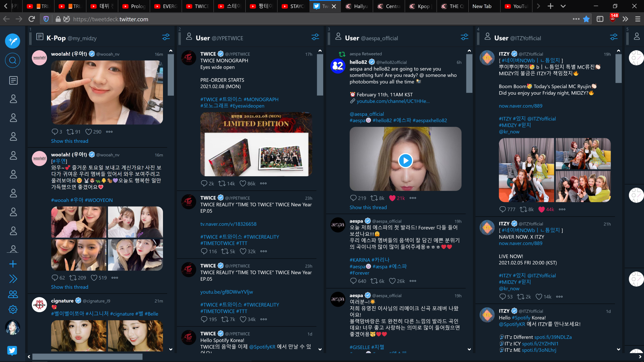
Task: Open more options on TWICE MONOGRAPH tweet
Action: point(263,183)
